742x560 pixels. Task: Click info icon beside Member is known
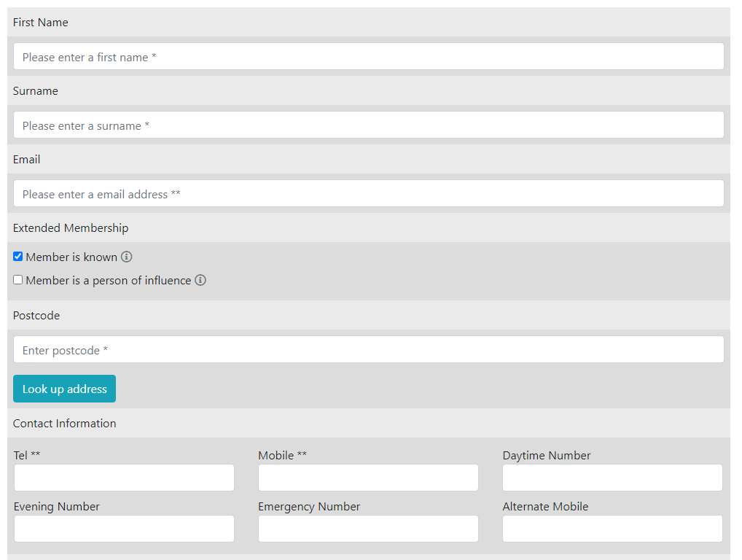[x=127, y=257]
